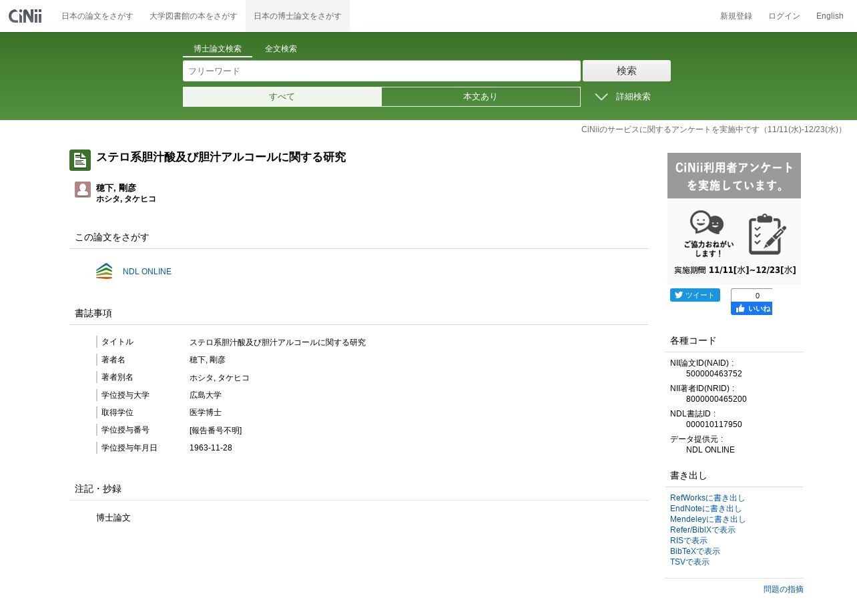Export with RefWorksに書き出し
Screen dimensions: 857x616
707,498
